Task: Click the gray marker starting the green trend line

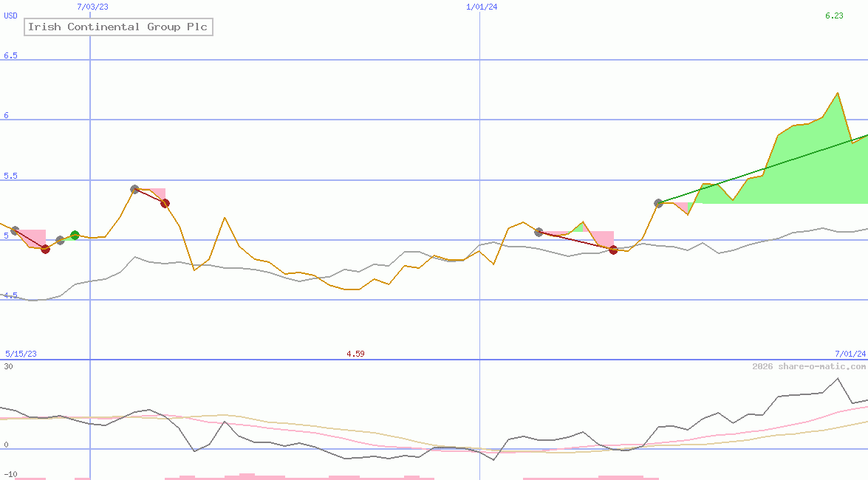Action: tap(658, 204)
